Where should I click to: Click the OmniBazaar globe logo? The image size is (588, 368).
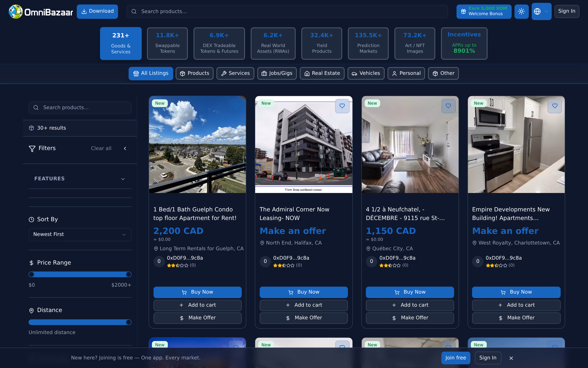[x=16, y=11]
